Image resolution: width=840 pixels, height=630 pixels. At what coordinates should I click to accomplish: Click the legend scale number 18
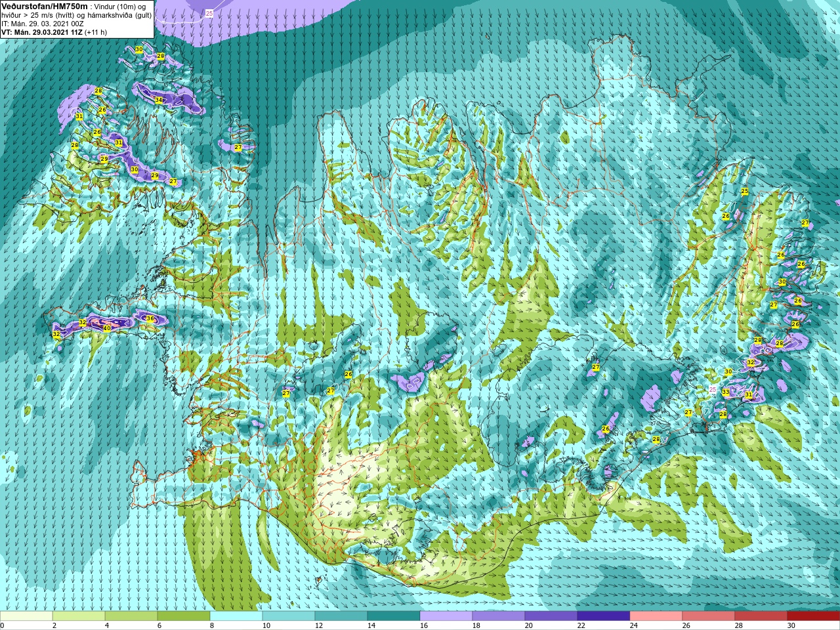click(x=476, y=625)
